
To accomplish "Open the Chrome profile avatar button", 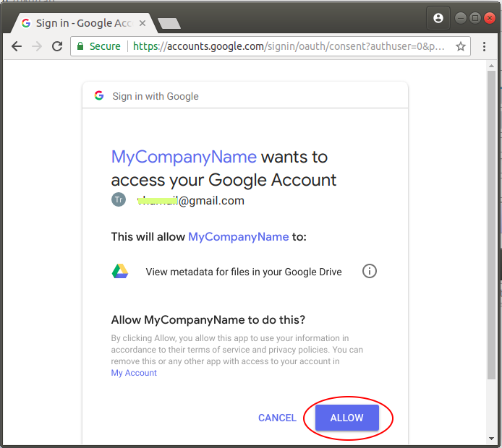I will pyautogui.click(x=438, y=18).
